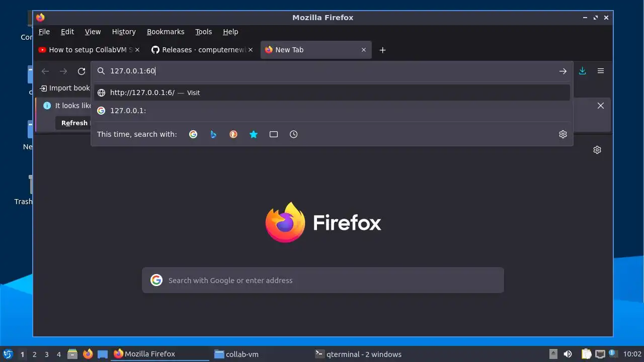The image size is (644, 362).
Task: Search bookmarks using the star icon
Action: click(x=254, y=134)
